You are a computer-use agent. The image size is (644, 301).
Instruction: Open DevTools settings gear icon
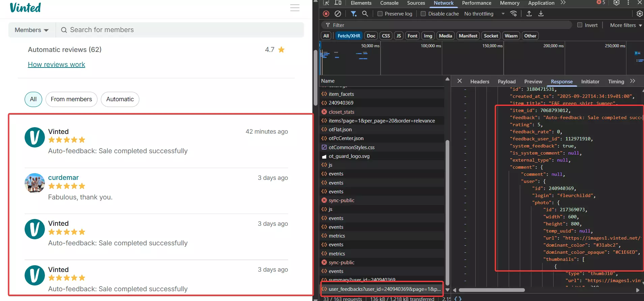[616, 3]
